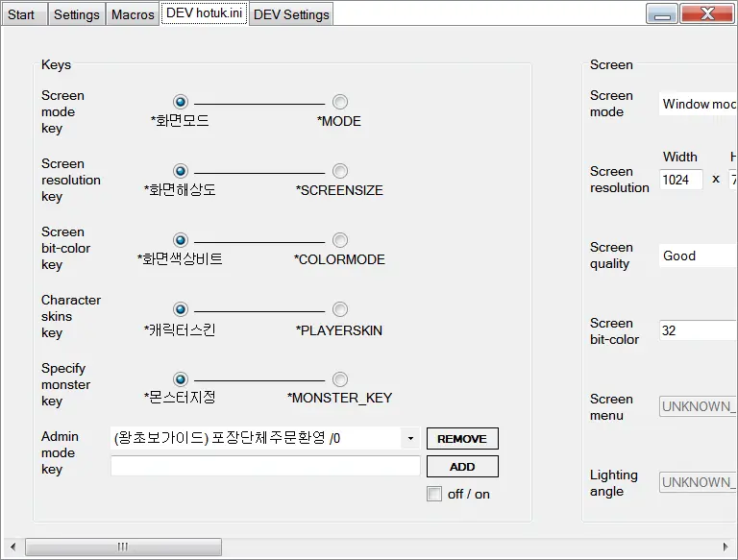
Task: Select the *COLORMODE radio button
Action: [340, 240]
